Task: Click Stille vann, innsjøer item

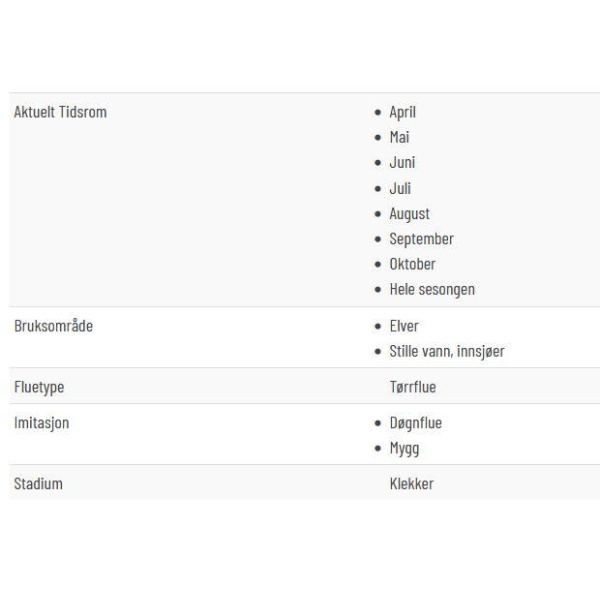Action: [x=447, y=352]
